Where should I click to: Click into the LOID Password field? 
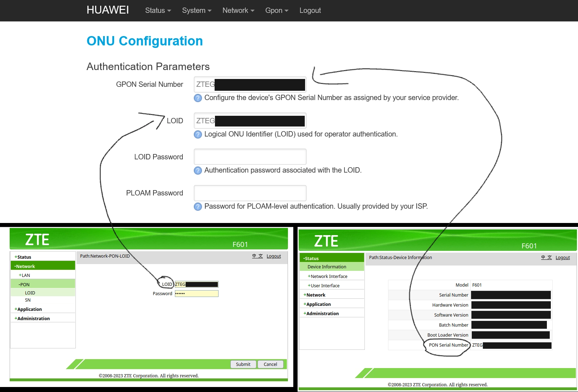click(250, 157)
